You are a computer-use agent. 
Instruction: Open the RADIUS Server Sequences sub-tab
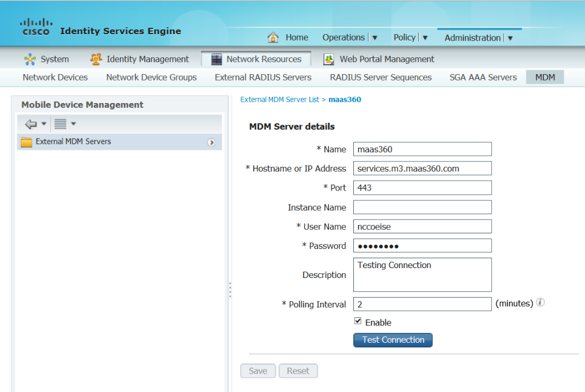(381, 78)
